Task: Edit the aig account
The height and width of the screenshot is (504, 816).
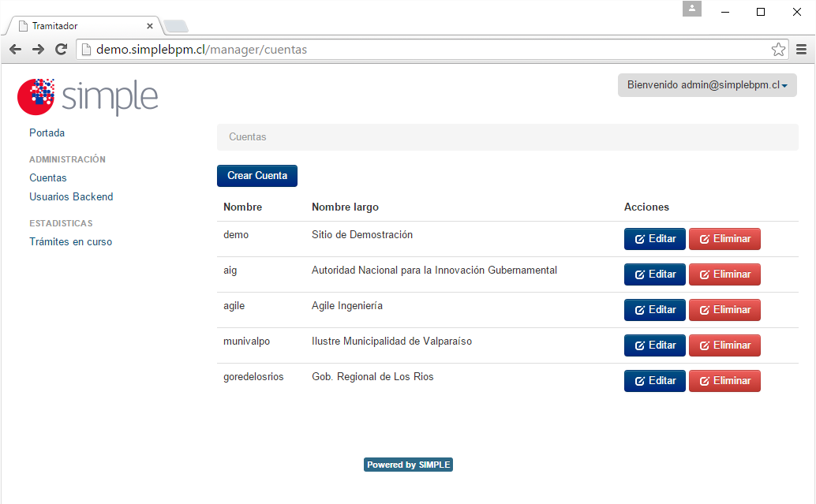Action: point(655,274)
